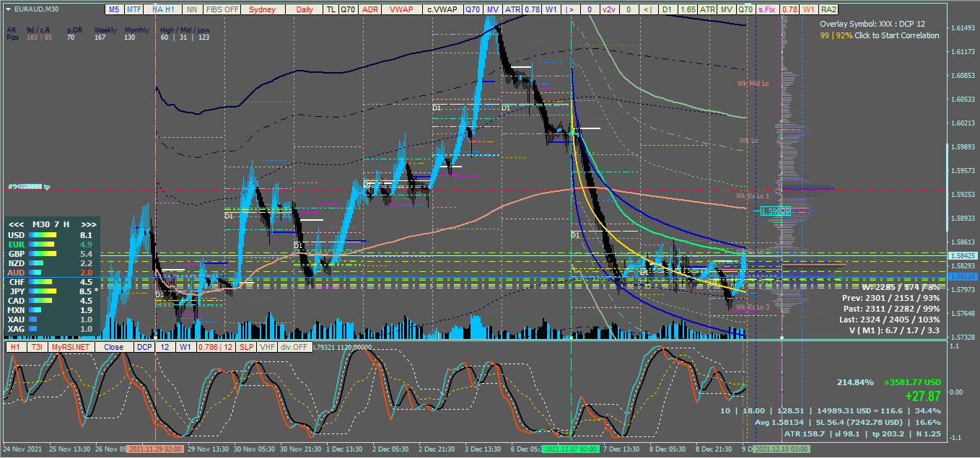Select GBP row in currency strength meter
Screen dimensions: 980x458
51,254
